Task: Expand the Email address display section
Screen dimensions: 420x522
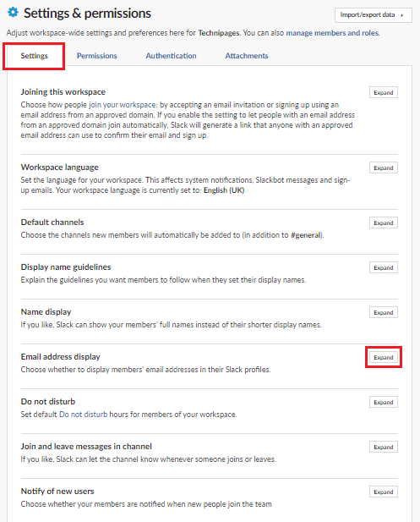Action: click(x=384, y=357)
